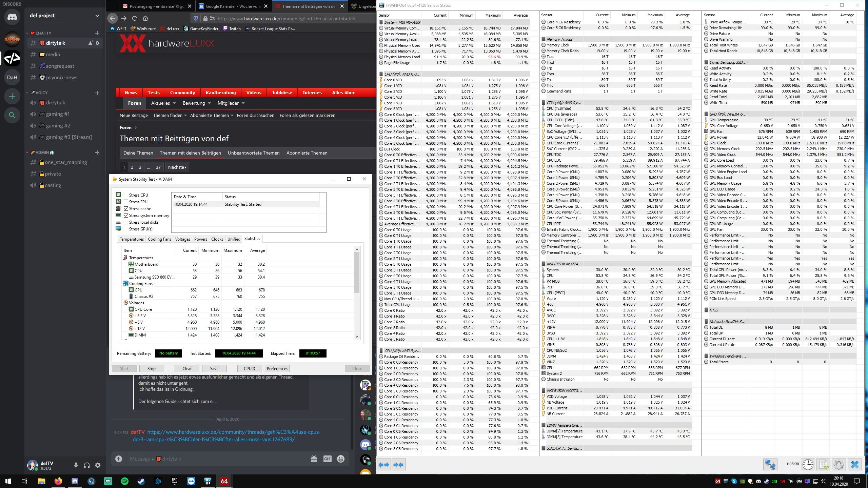Screen dimensions: 868x488
Task: Focus Firefox address bar
Action: pyautogui.click(x=287, y=19)
